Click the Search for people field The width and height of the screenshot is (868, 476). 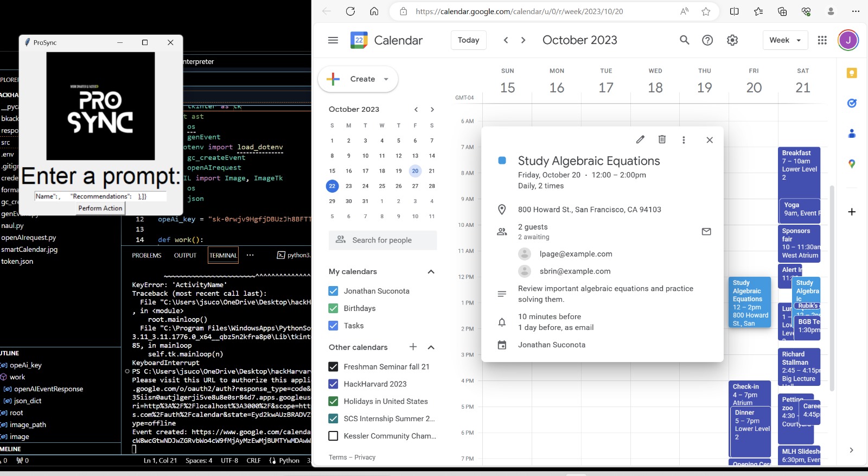382,240
